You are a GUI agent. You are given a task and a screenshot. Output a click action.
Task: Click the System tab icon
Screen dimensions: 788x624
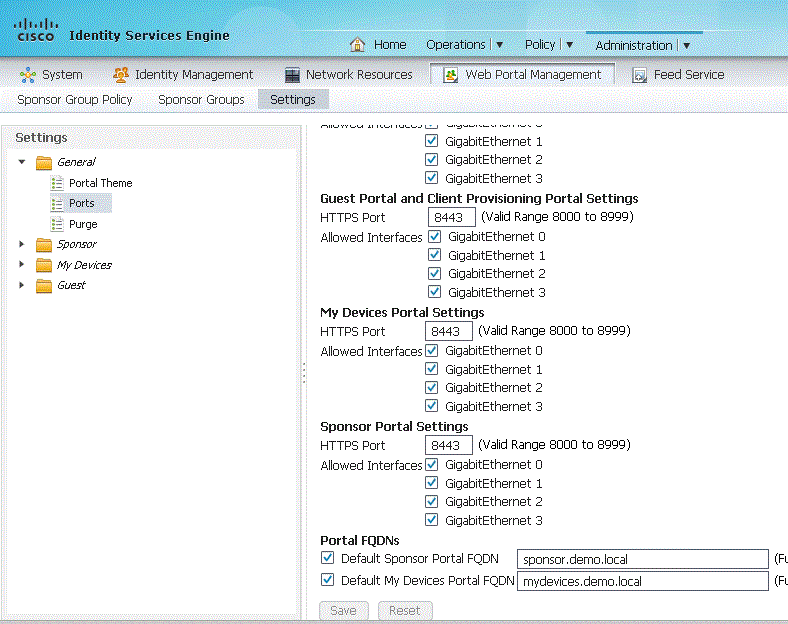tap(28, 75)
